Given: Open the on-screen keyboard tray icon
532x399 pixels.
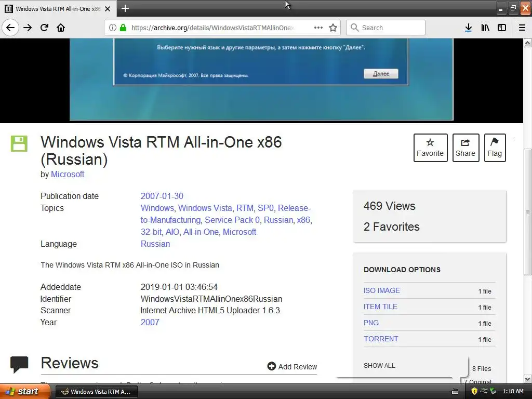Looking at the screenshot, I should pos(455,392).
